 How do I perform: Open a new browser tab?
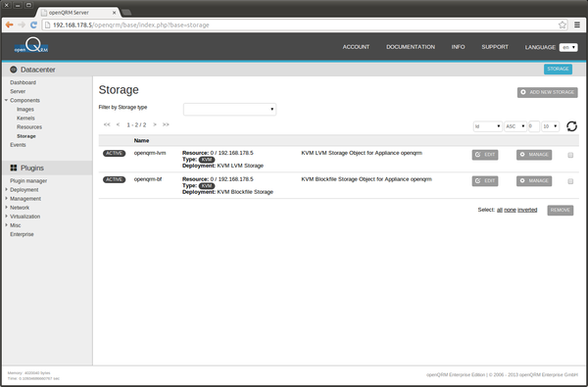[126, 13]
